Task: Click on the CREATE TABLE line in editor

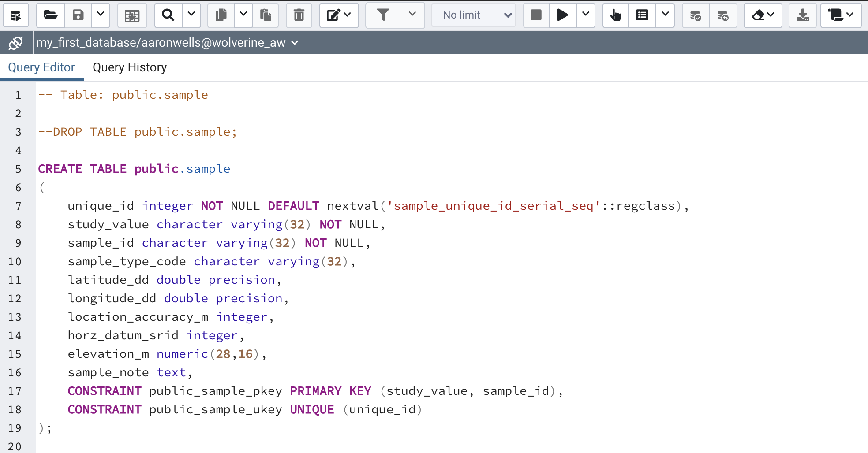Action: tap(134, 169)
